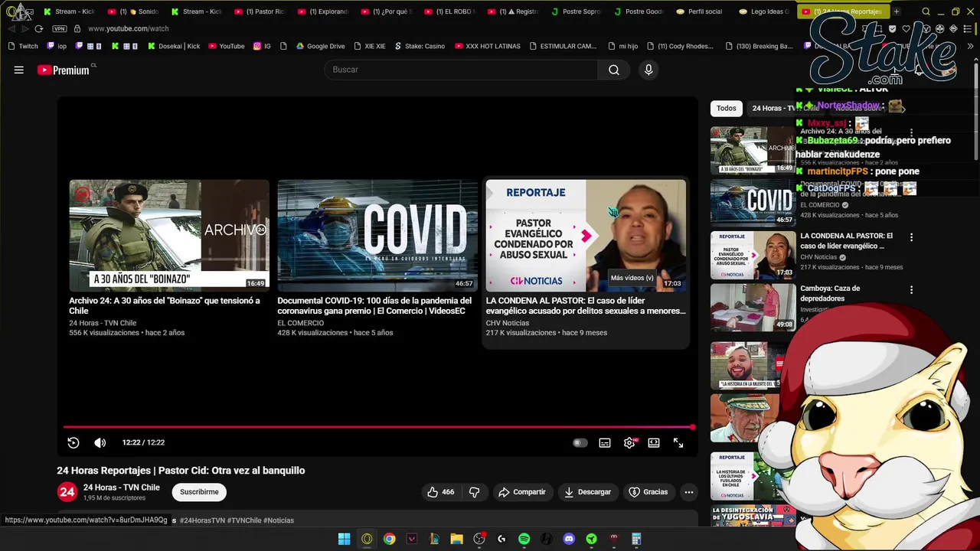Click the search magnifier button

point(614,70)
